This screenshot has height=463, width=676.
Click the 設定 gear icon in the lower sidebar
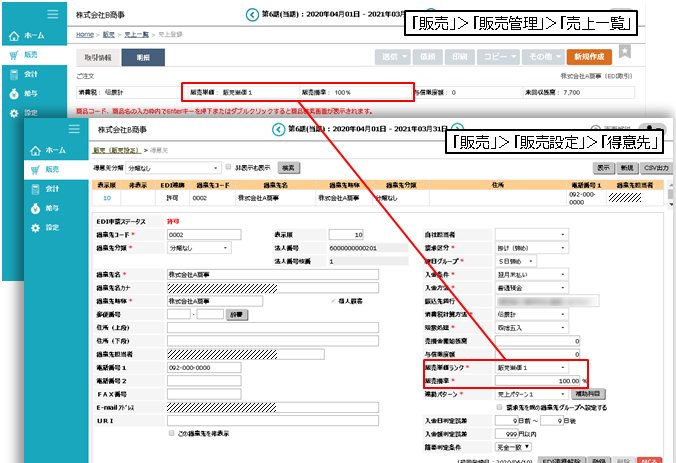tap(33, 228)
